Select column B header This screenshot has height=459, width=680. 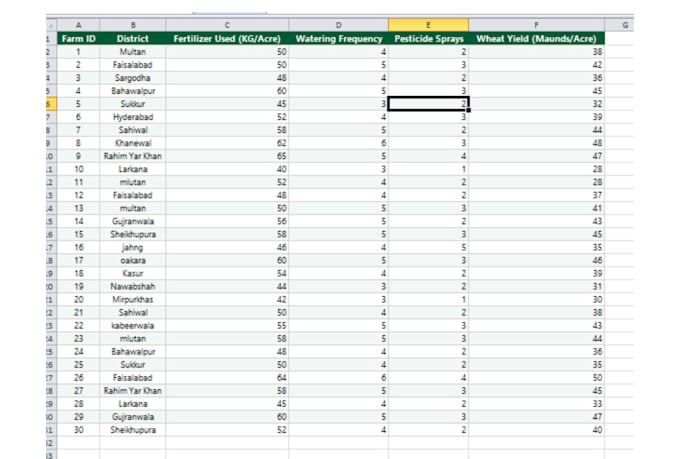click(x=133, y=25)
